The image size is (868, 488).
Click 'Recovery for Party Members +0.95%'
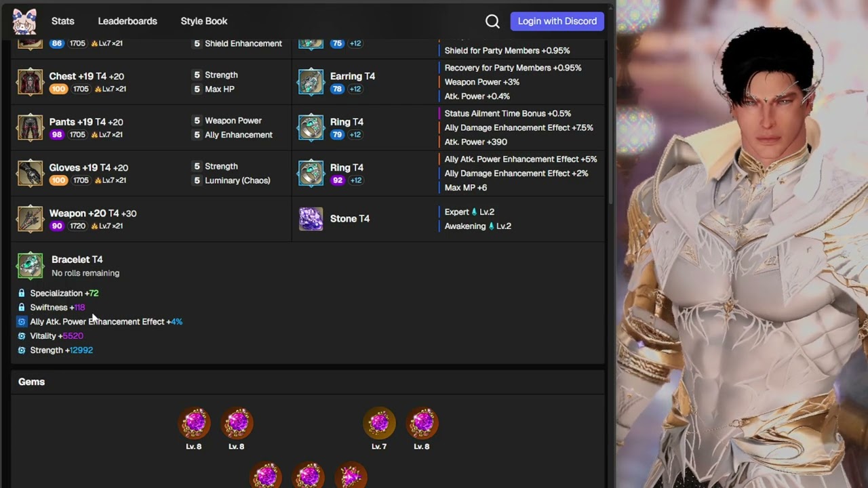click(x=513, y=68)
